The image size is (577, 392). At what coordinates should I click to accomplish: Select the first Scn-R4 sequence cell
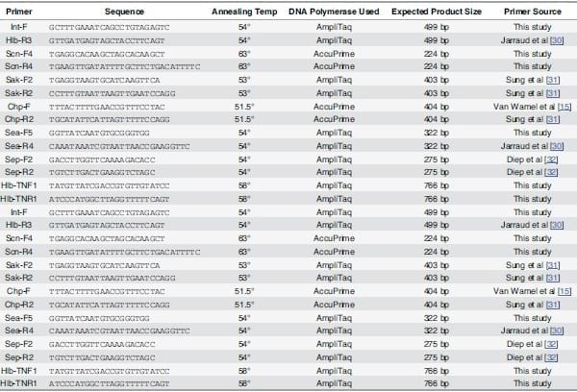[x=125, y=67]
